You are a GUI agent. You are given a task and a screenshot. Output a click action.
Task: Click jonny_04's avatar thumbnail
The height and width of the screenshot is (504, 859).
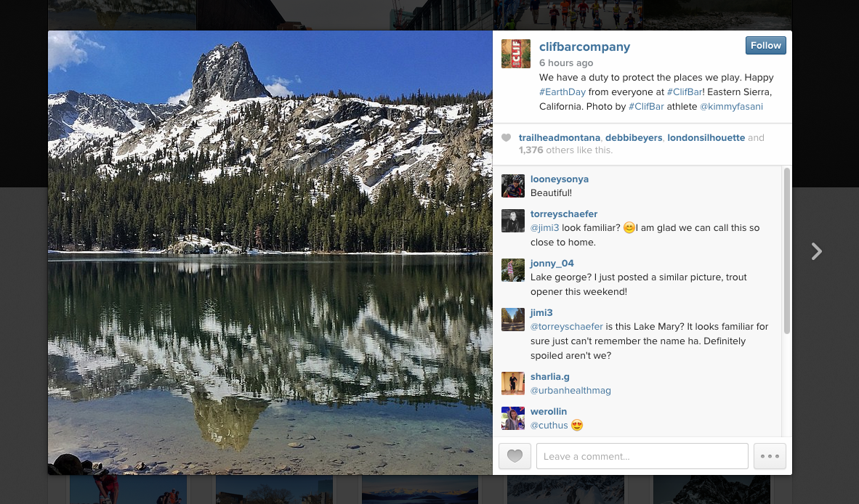coord(513,270)
